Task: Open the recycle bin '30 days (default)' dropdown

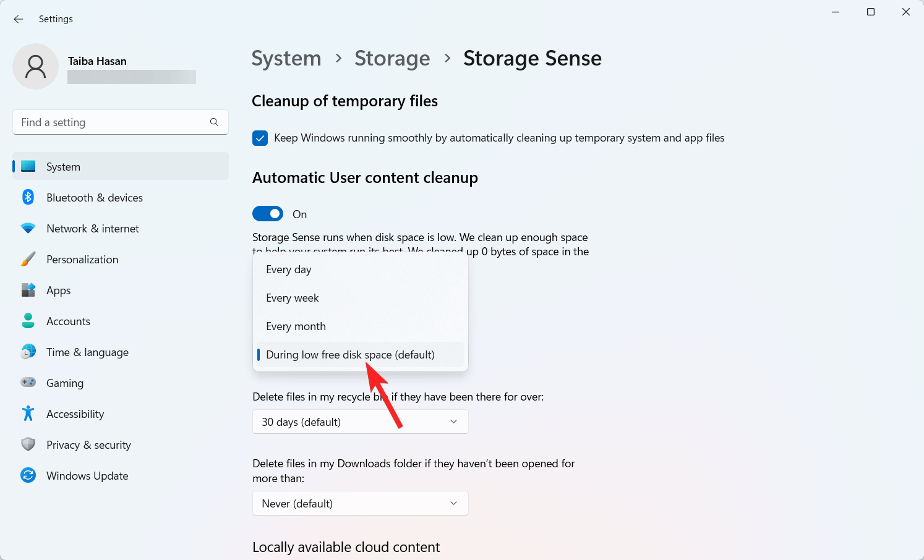Action: [x=360, y=422]
